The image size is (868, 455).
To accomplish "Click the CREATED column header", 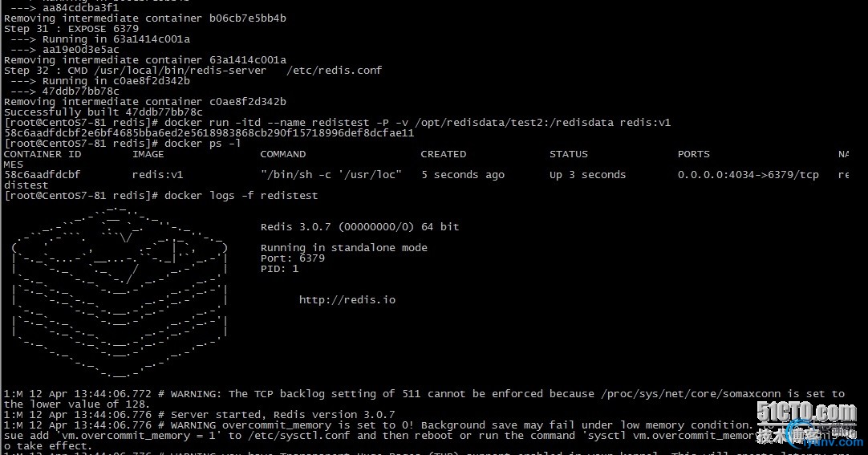I will (444, 154).
